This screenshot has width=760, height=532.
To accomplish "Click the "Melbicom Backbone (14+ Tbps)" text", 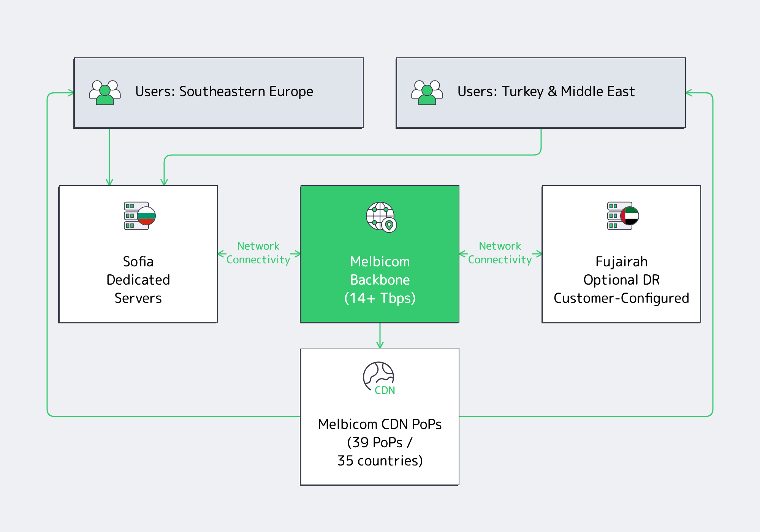I will click(380, 280).
